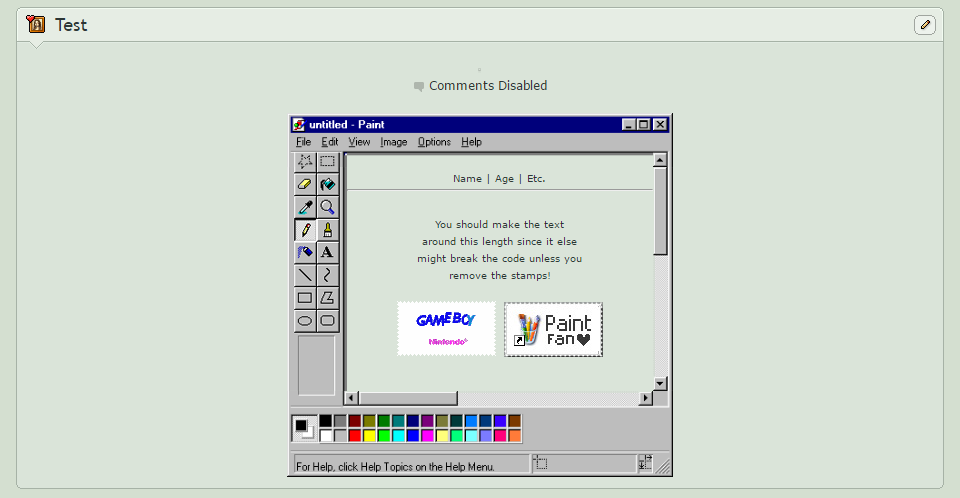Image resolution: width=960 pixels, height=498 pixels.
Task: Select the Magnifier tool
Action: coord(328,207)
